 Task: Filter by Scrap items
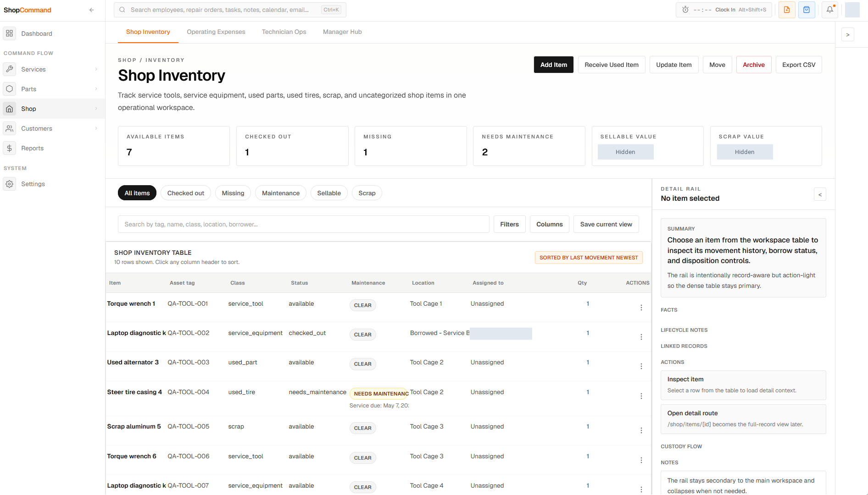(x=367, y=193)
